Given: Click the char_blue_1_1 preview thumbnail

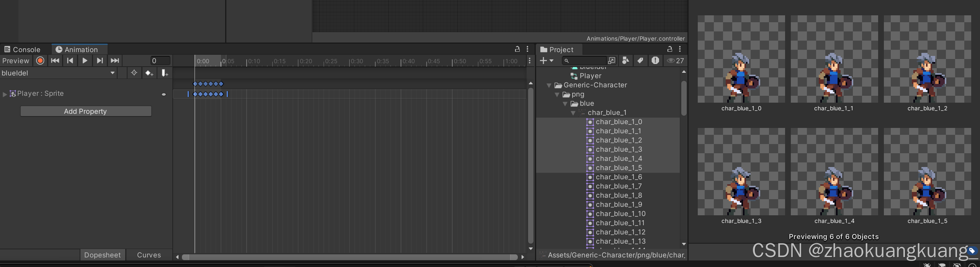Looking at the screenshot, I should tap(834, 59).
